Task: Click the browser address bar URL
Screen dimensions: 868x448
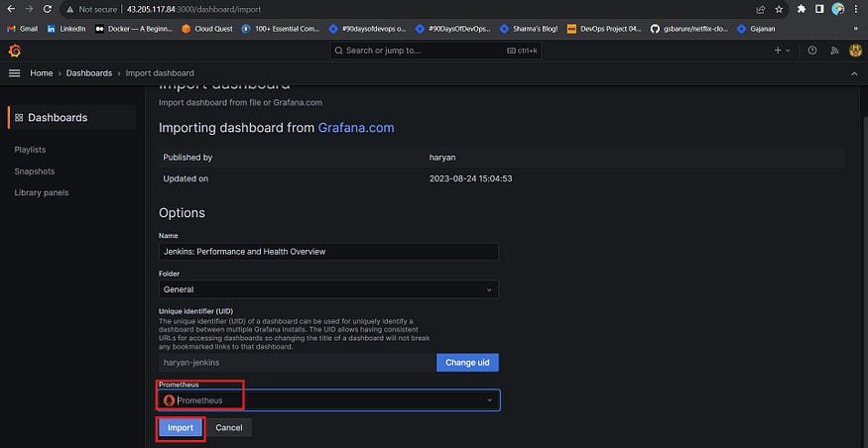Action: pyautogui.click(x=193, y=9)
